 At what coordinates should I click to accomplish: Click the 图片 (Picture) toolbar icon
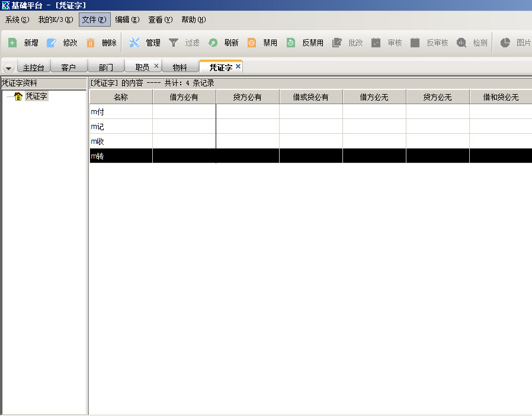(505, 43)
